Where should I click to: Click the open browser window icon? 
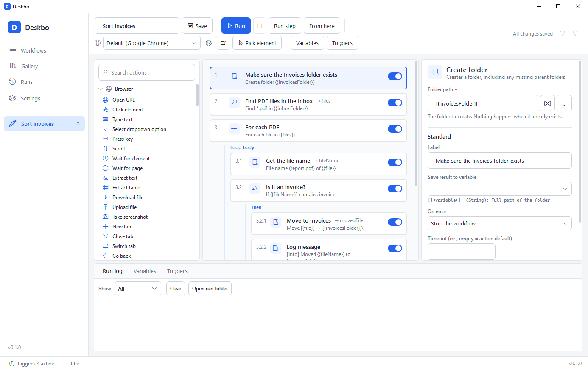(223, 43)
